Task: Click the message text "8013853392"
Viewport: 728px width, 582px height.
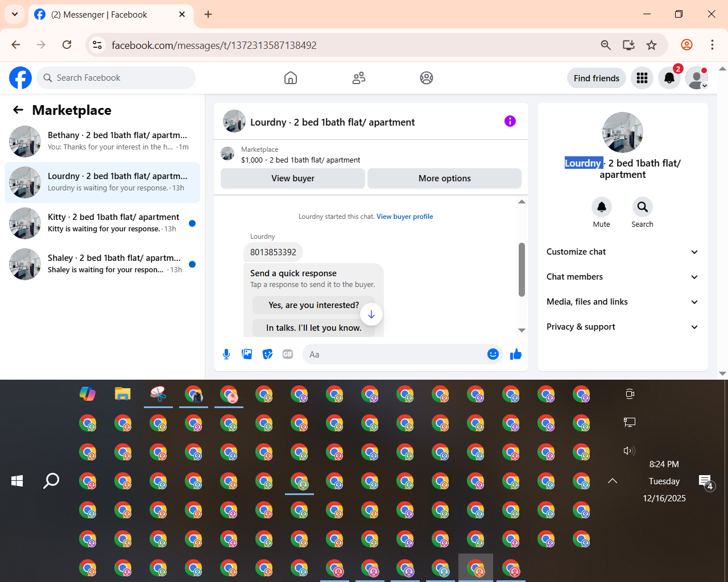Action: point(273,252)
